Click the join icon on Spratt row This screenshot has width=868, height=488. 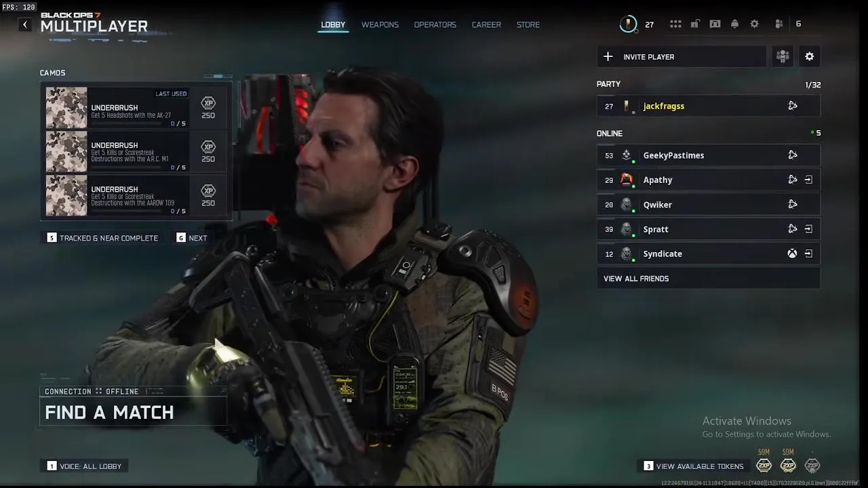(x=808, y=229)
